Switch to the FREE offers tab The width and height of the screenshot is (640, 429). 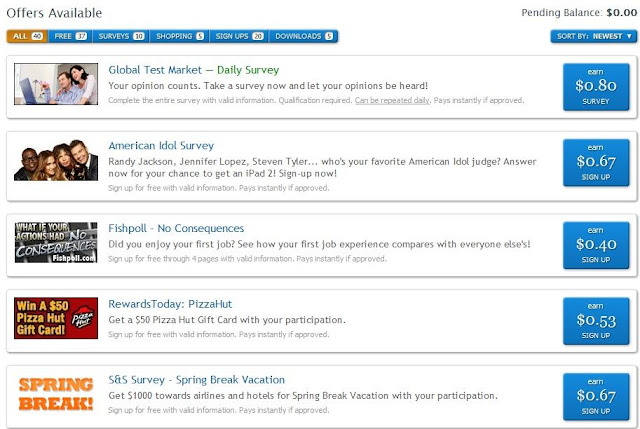point(68,36)
